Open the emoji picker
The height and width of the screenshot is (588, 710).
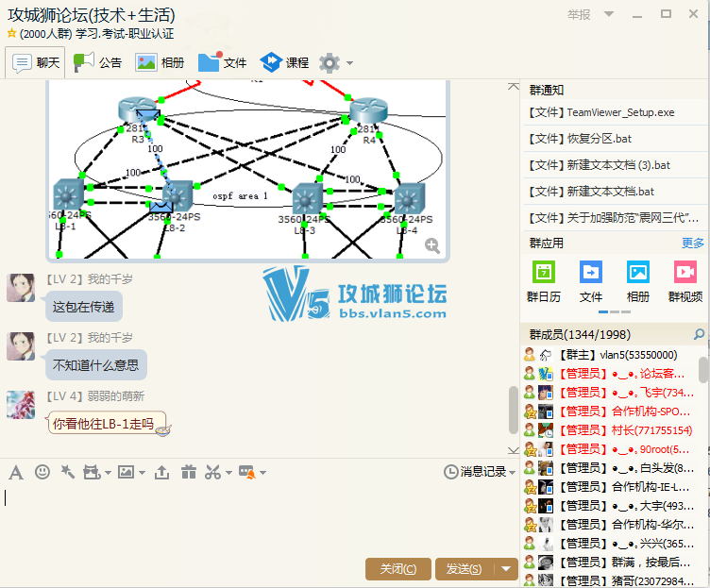[x=42, y=472]
